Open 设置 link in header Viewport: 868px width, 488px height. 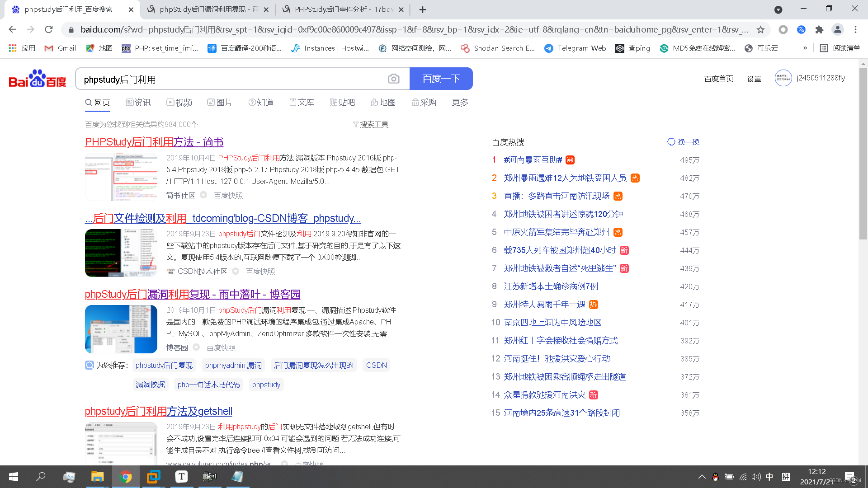pyautogui.click(x=754, y=79)
